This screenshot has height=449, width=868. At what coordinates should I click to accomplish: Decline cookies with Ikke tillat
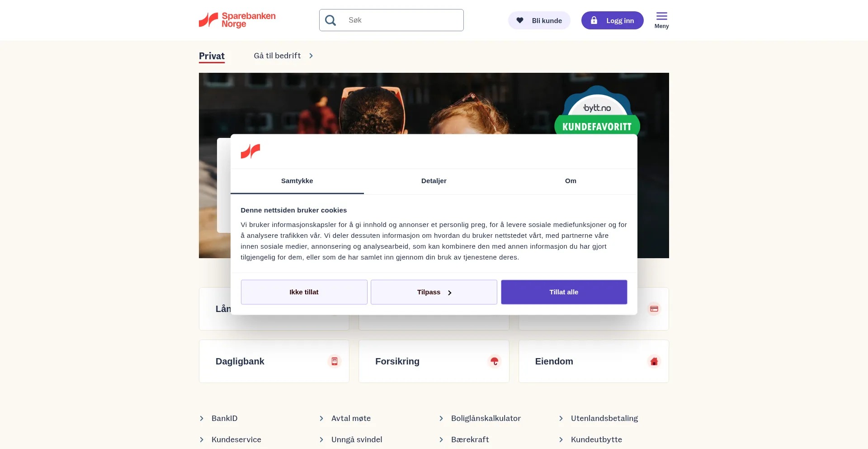pos(304,292)
